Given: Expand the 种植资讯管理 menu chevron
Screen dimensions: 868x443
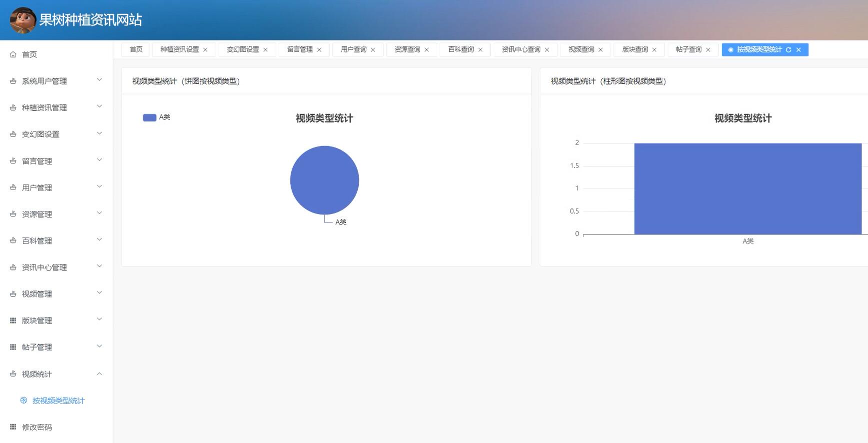Looking at the screenshot, I should [99, 106].
